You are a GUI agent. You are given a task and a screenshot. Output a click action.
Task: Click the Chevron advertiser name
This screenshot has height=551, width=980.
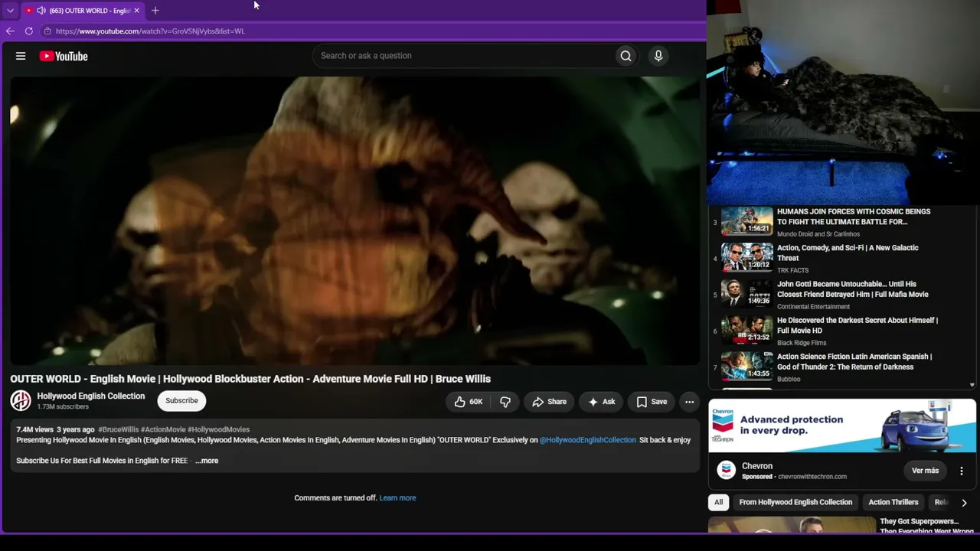click(757, 466)
